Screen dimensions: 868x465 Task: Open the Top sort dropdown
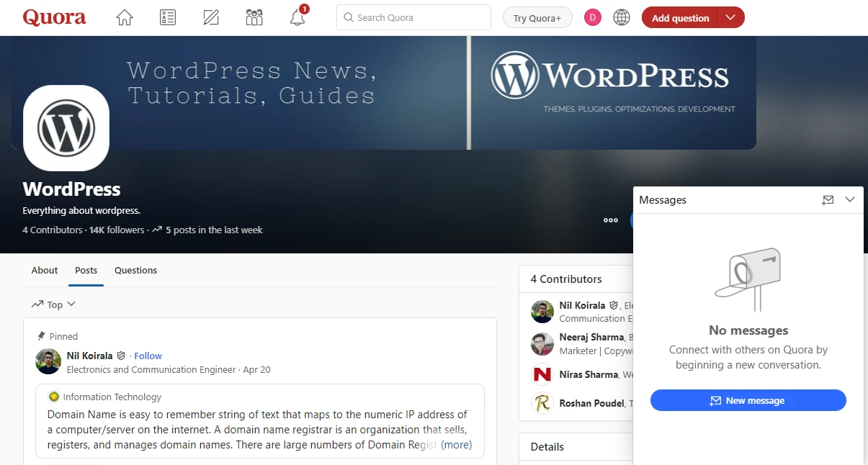tap(54, 304)
